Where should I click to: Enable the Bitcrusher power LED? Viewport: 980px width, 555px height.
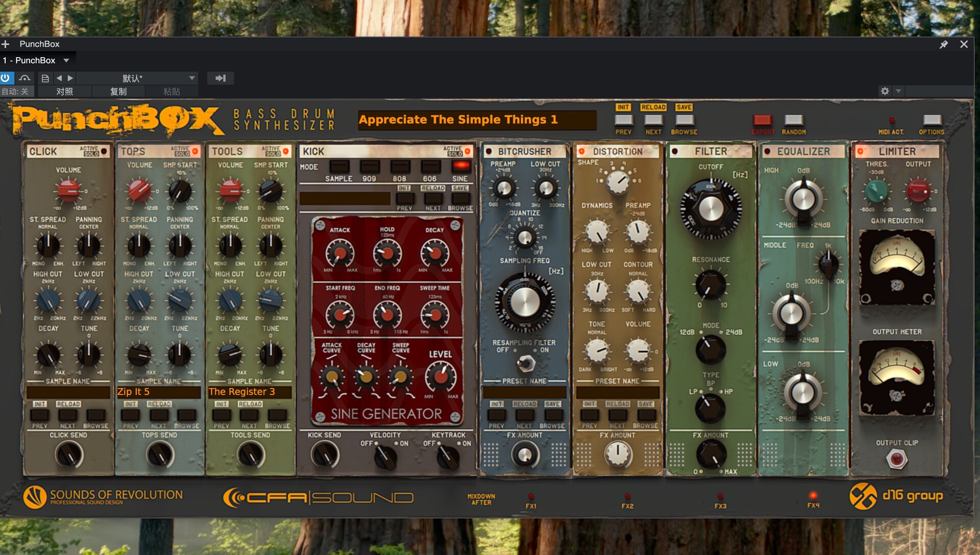tap(488, 151)
